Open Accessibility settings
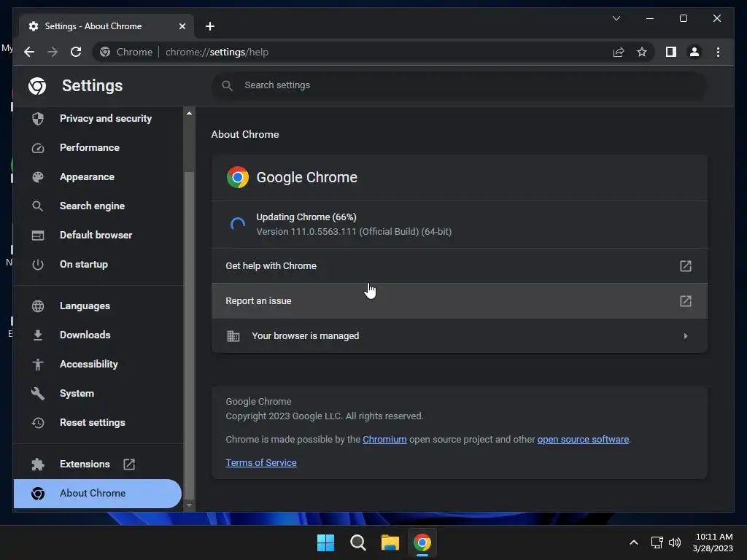Image resolution: width=747 pixels, height=560 pixels. pos(88,365)
